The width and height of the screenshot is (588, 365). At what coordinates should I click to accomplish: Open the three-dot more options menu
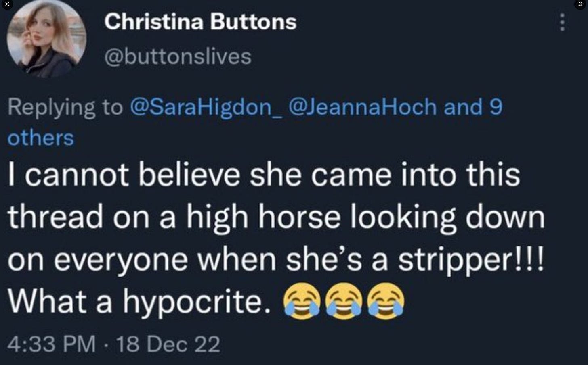point(562,22)
